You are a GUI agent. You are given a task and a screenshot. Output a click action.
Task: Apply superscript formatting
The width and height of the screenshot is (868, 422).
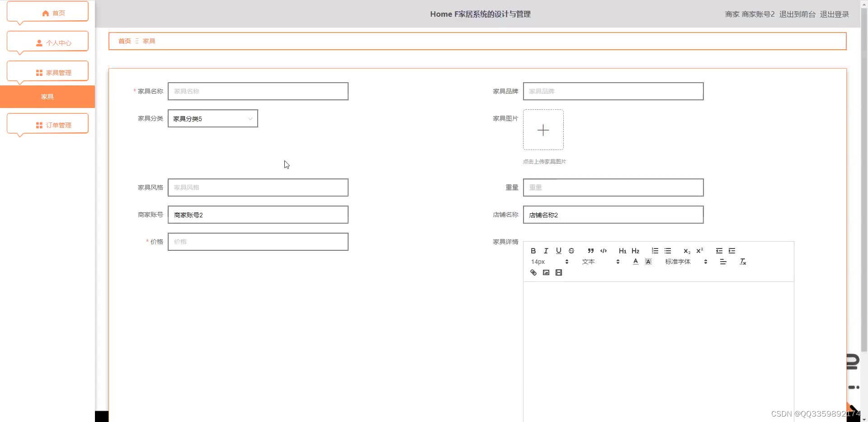pos(699,251)
